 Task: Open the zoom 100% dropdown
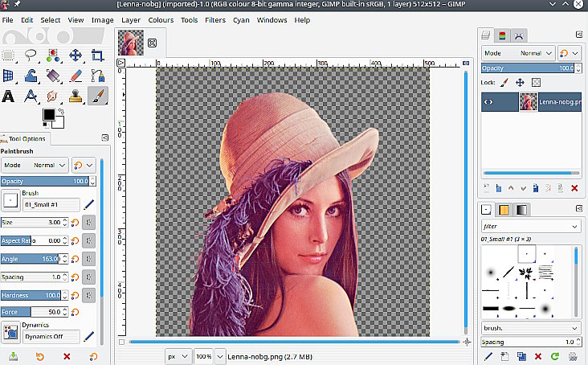220,356
